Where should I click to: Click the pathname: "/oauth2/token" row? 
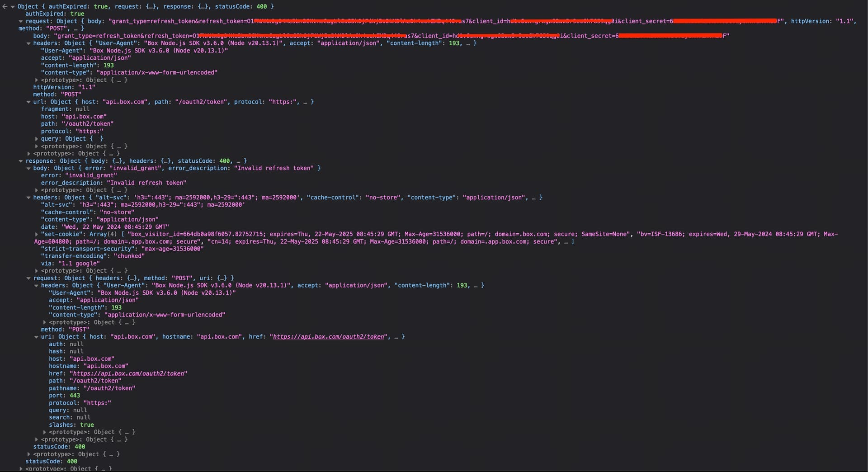92,388
